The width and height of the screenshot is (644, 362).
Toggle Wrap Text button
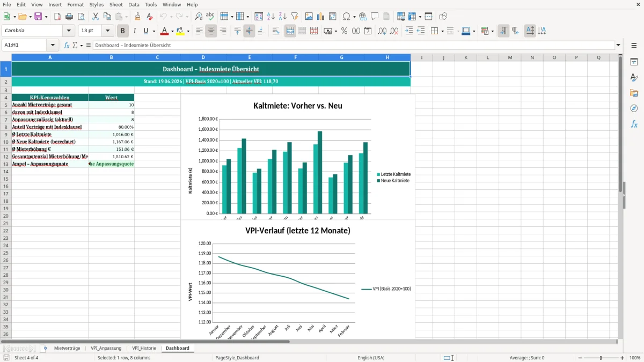[276, 31]
